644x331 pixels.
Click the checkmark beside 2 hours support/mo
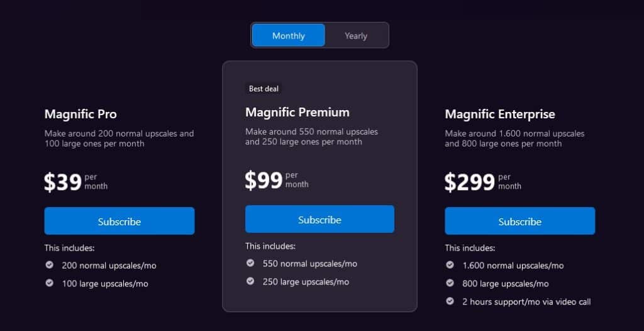pyautogui.click(x=450, y=301)
